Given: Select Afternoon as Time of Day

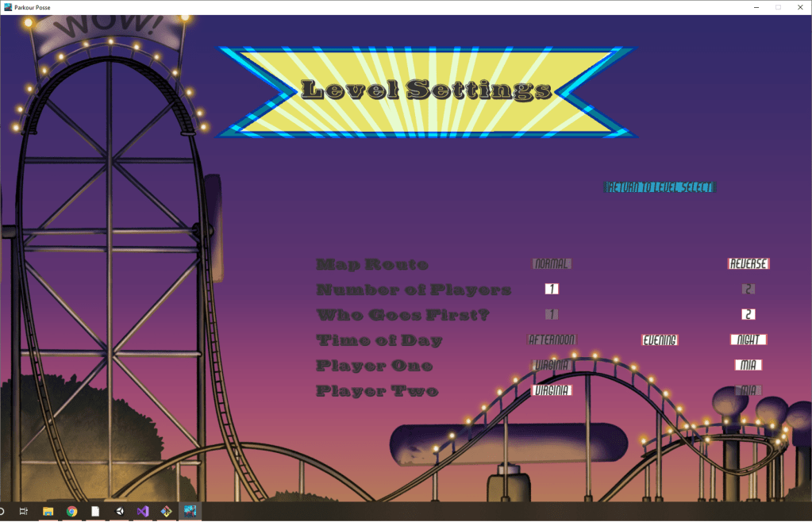Looking at the screenshot, I should [552, 340].
